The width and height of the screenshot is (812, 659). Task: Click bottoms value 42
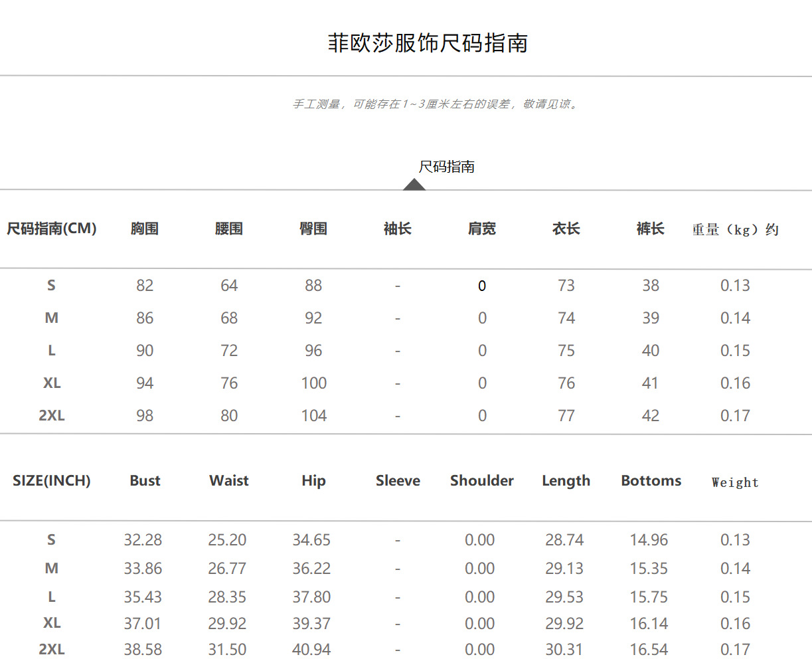651,416
